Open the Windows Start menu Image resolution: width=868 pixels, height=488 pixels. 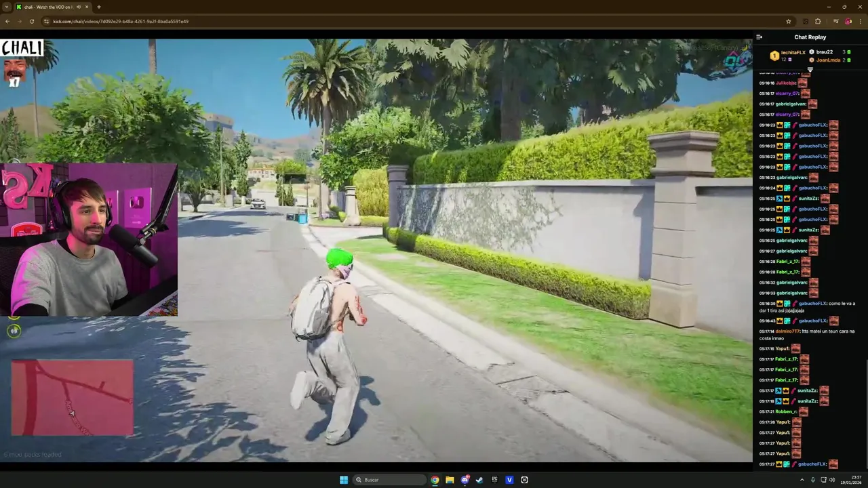pos(344,480)
